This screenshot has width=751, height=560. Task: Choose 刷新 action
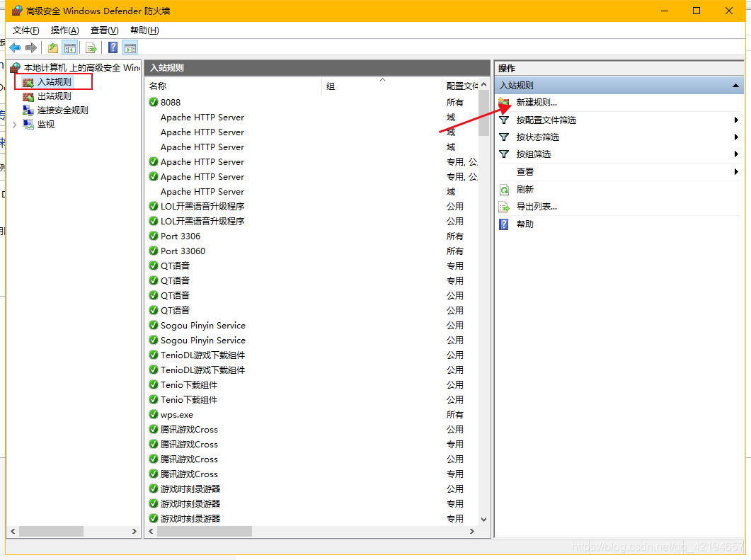[x=525, y=190]
